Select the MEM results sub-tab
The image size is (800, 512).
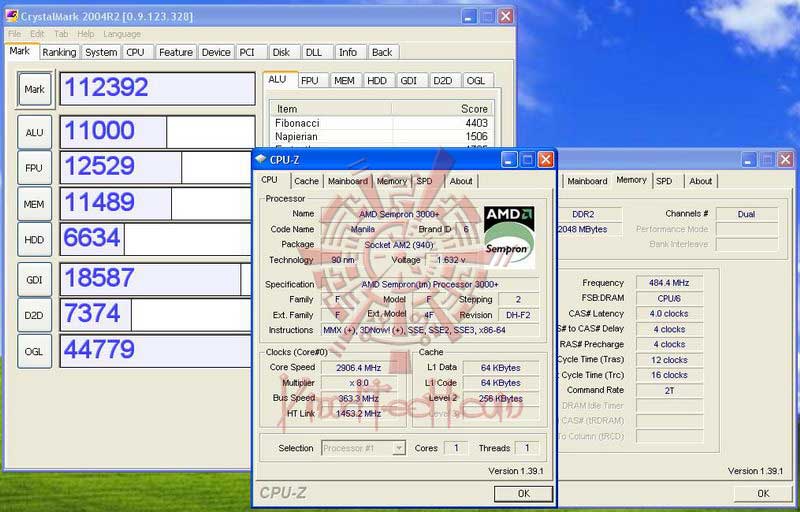(344, 81)
